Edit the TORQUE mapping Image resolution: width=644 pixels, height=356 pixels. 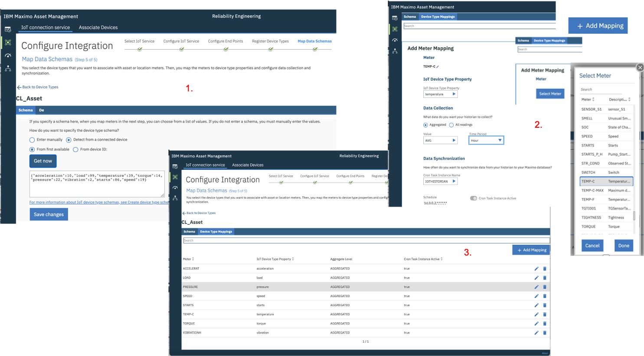pos(536,324)
